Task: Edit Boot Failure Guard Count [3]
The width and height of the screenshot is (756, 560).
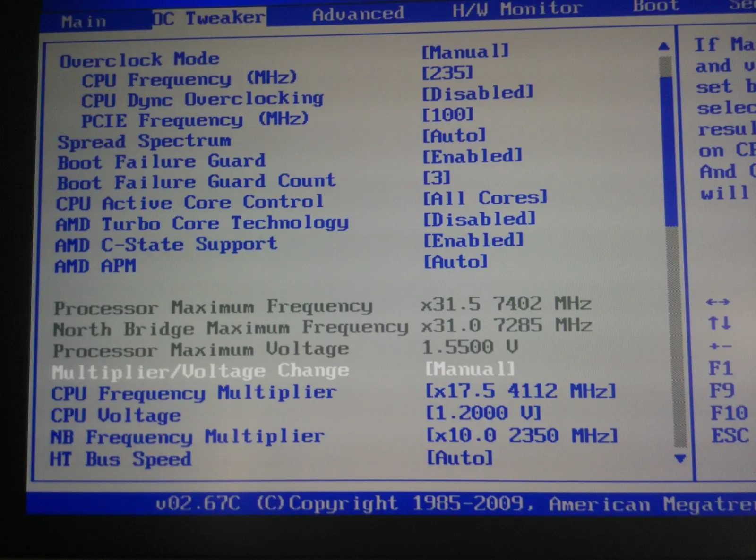Action: click(x=436, y=178)
